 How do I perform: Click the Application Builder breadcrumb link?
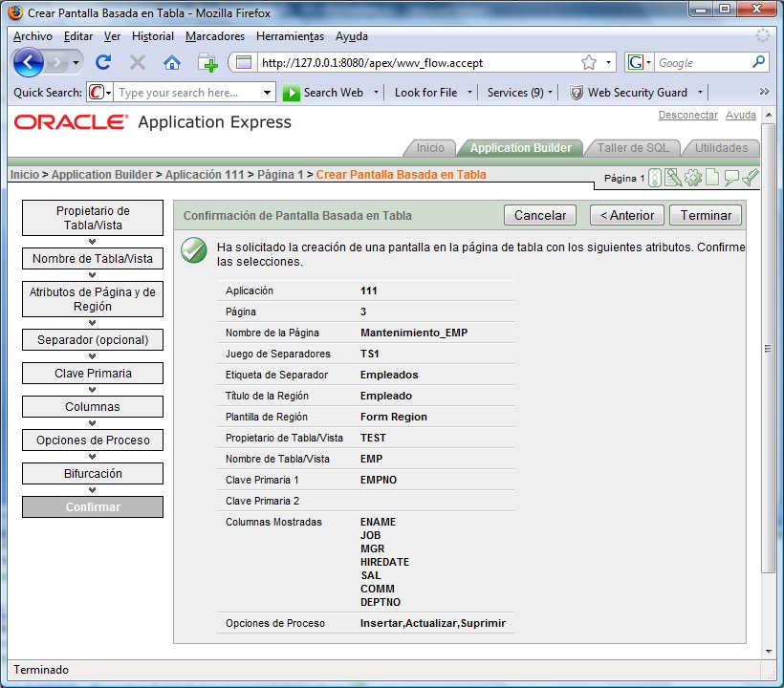(x=102, y=174)
